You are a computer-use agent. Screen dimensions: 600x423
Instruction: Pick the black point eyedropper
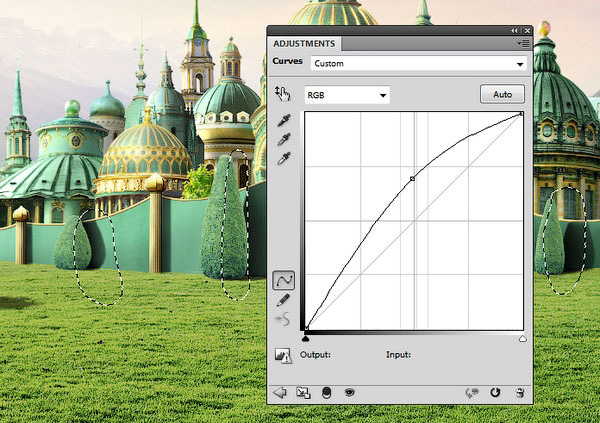click(284, 121)
